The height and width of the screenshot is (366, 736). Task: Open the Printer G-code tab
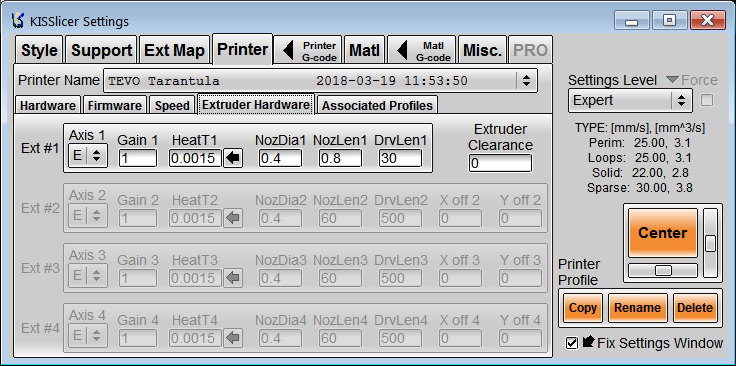pos(308,50)
